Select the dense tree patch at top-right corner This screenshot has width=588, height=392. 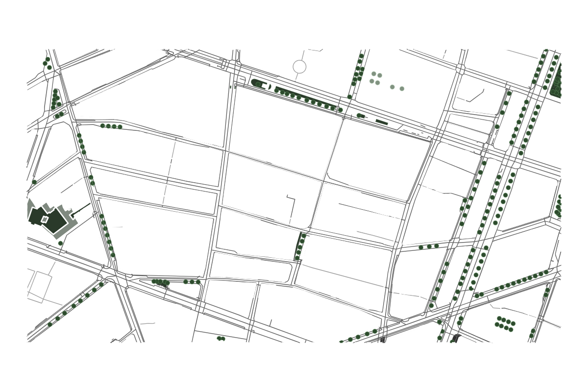point(556,81)
